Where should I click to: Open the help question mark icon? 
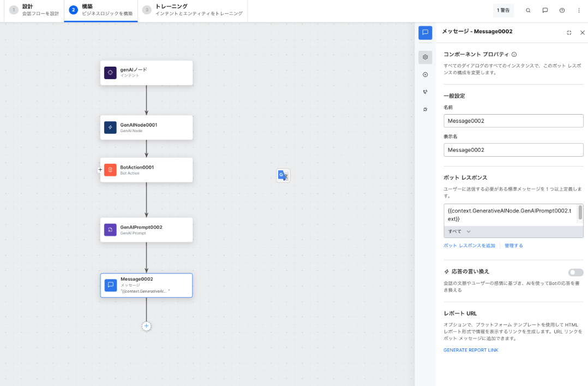pyautogui.click(x=562, y=10)
